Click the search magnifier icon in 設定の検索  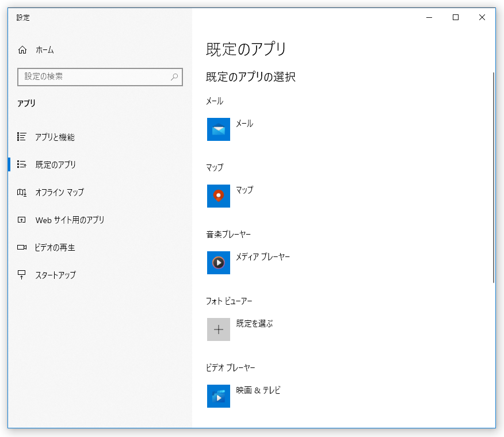[174, 77]
